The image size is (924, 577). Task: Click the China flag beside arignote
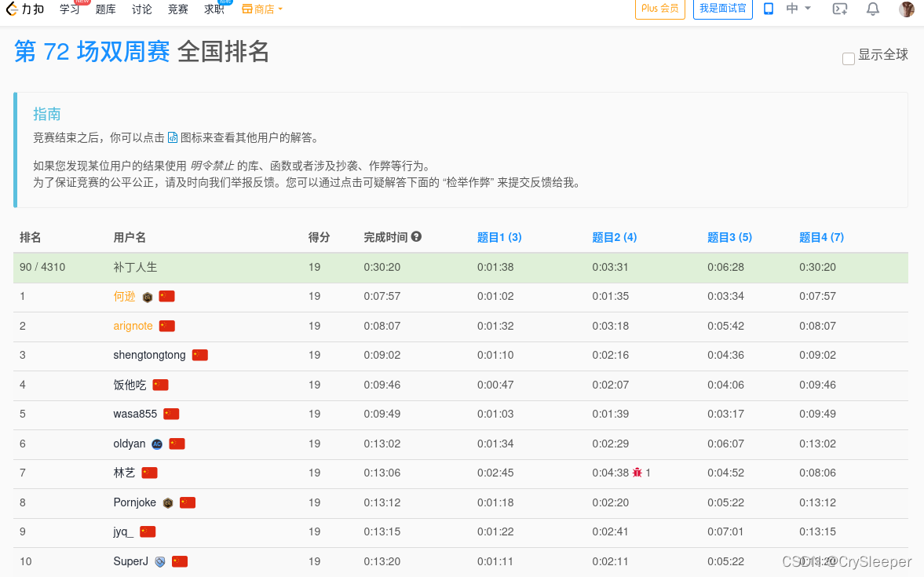167,326
